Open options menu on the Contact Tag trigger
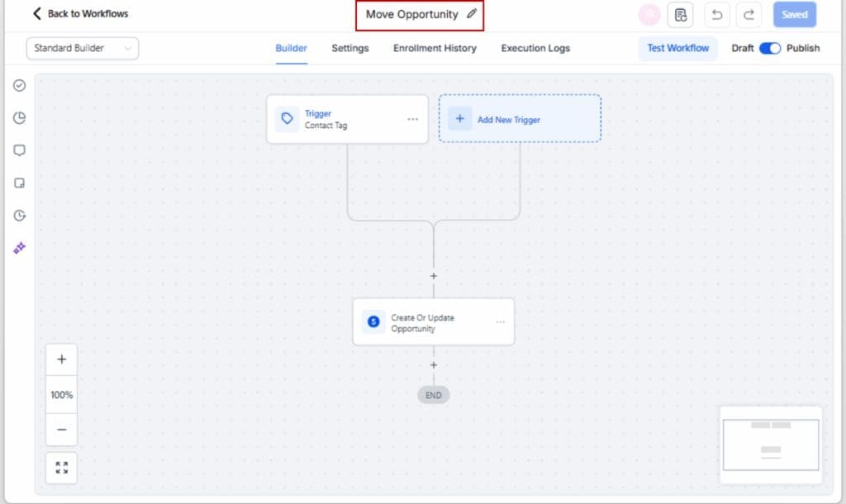 [x=413, y=119]
